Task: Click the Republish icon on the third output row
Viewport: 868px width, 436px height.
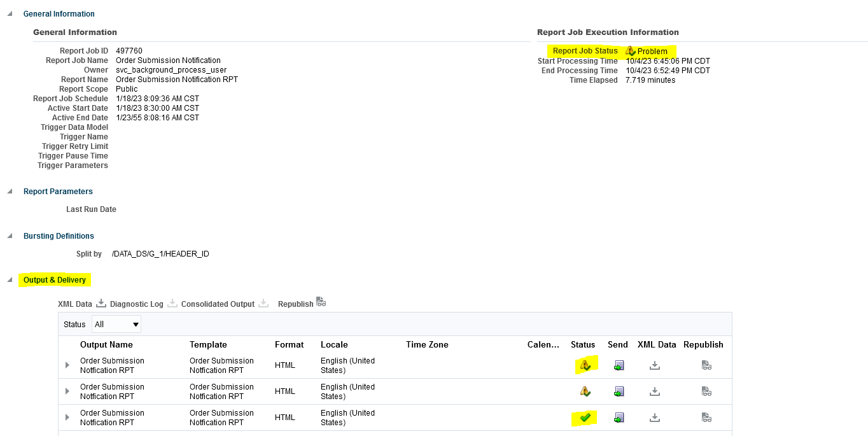Action: (x=705, y=417)
